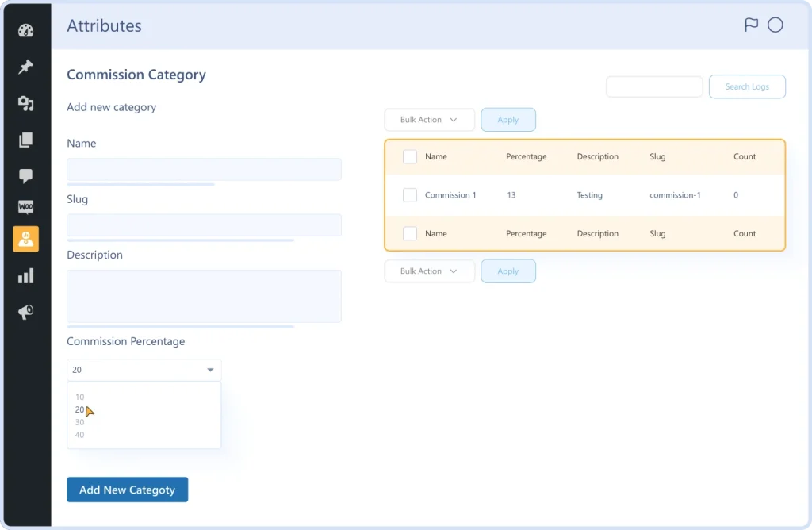Click the Add New Category button

coord(127,490)
